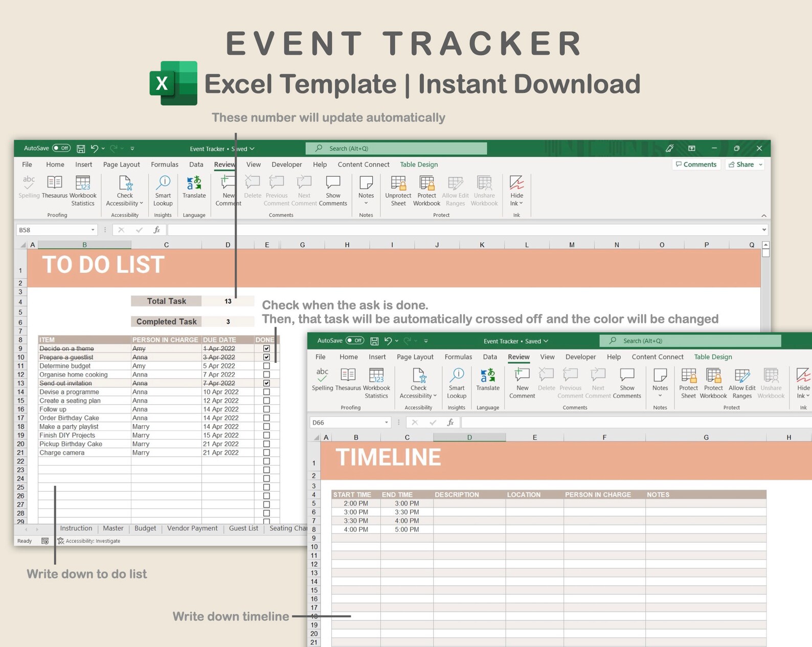Viewport: 812px width, 647px height.
Task: Uncheck Done box for Send out invitation
Action: click(x=266, y=383)
